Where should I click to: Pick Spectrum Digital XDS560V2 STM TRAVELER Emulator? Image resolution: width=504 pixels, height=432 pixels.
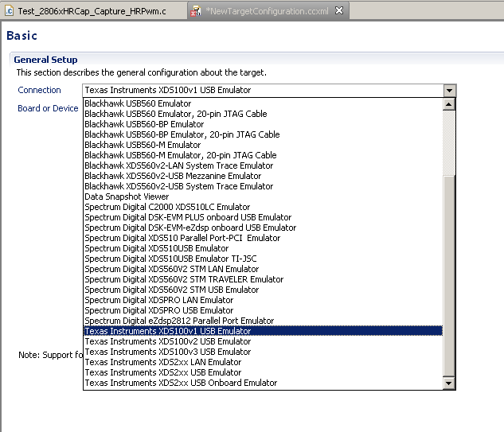[263, 279]
